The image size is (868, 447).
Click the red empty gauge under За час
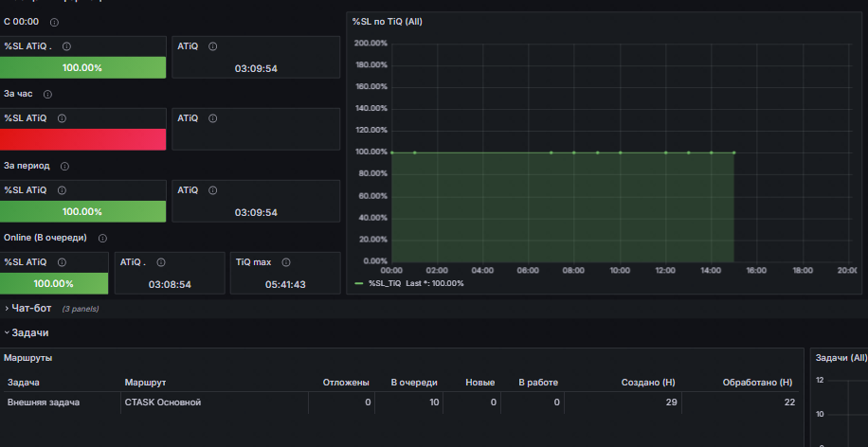pyautogui.click(x=82, y=139)
